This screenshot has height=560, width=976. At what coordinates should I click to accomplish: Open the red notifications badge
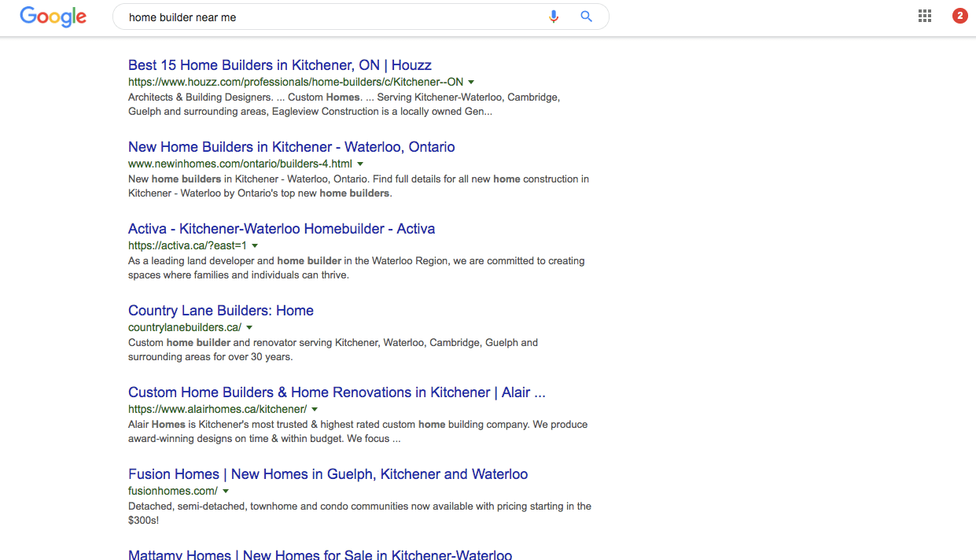[959, 16]
